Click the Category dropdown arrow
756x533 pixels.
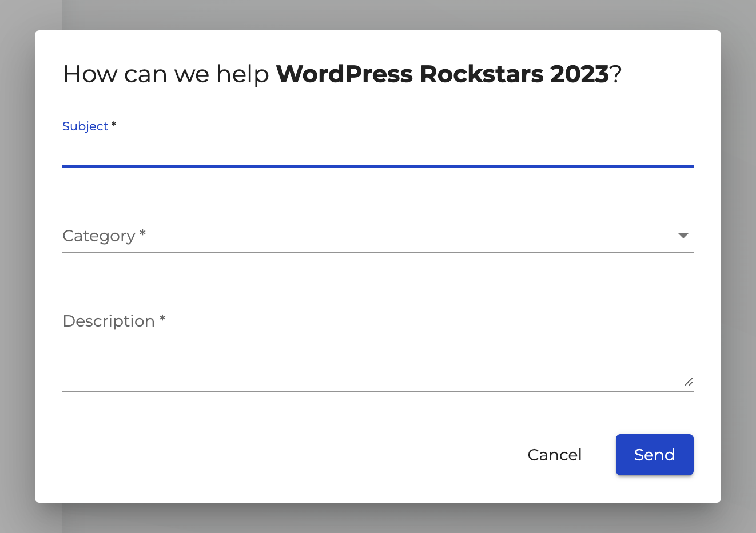683,236
